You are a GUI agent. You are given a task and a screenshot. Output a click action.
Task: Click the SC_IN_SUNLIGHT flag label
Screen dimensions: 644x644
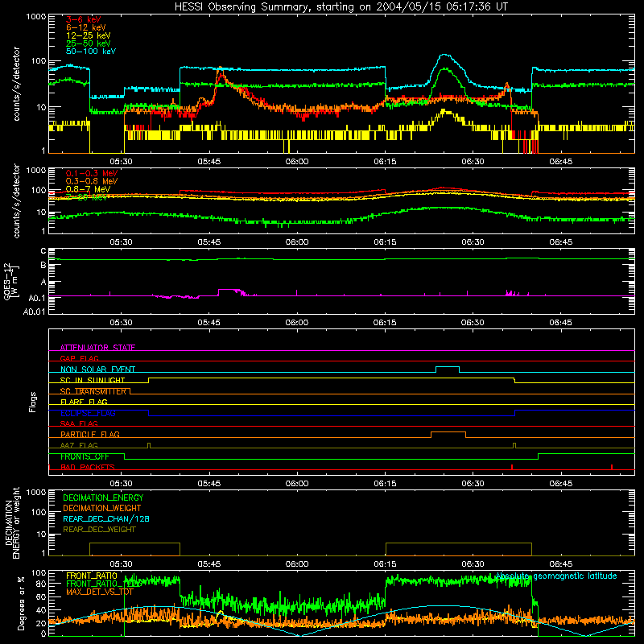coord(93,380)
